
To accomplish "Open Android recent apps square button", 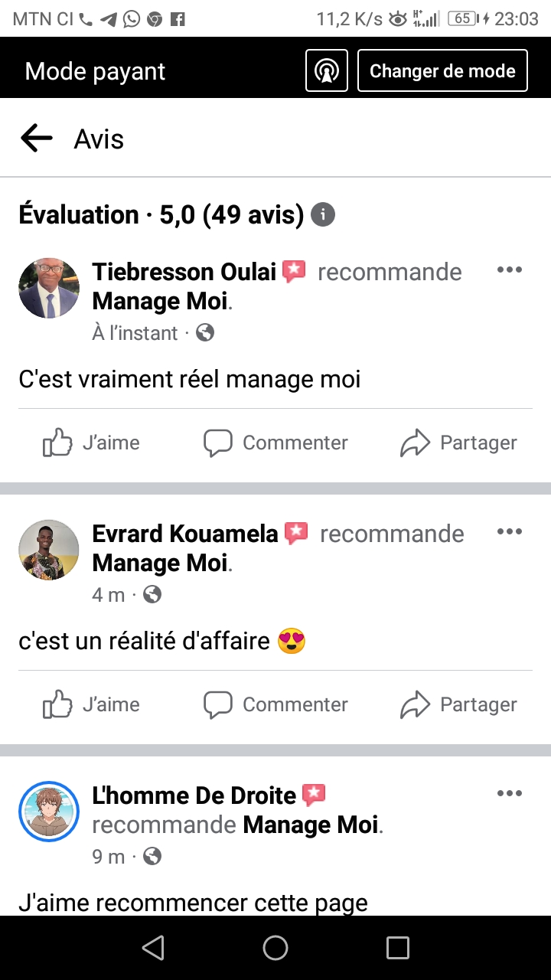I will tap(397, 948).
